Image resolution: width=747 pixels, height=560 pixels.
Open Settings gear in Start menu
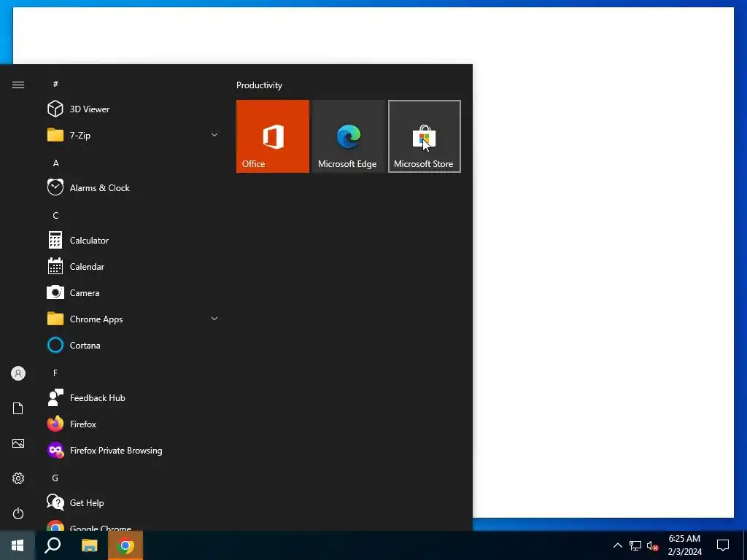18,478
